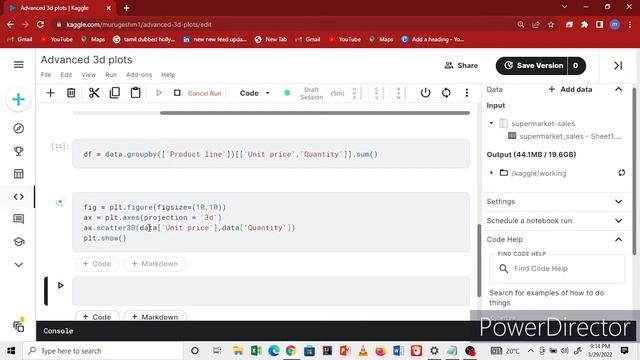Open the version count 0 badge
640x360 pixels.
click(576, 66)
